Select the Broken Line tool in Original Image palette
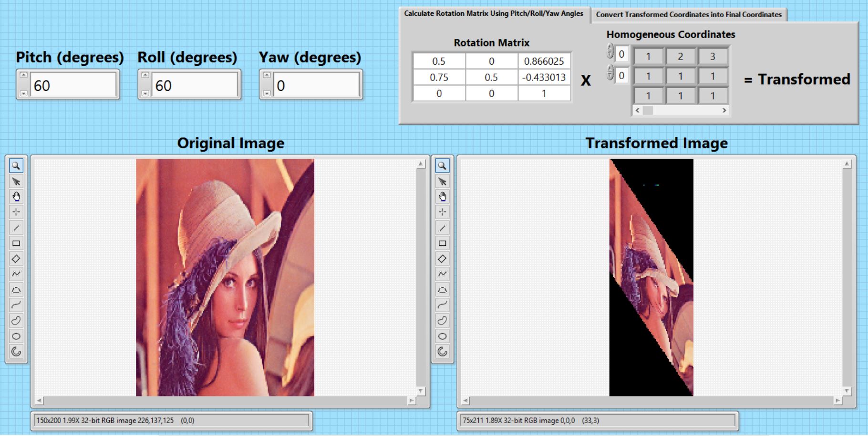This screenshot has width=868, height=436. pos(16,274)
